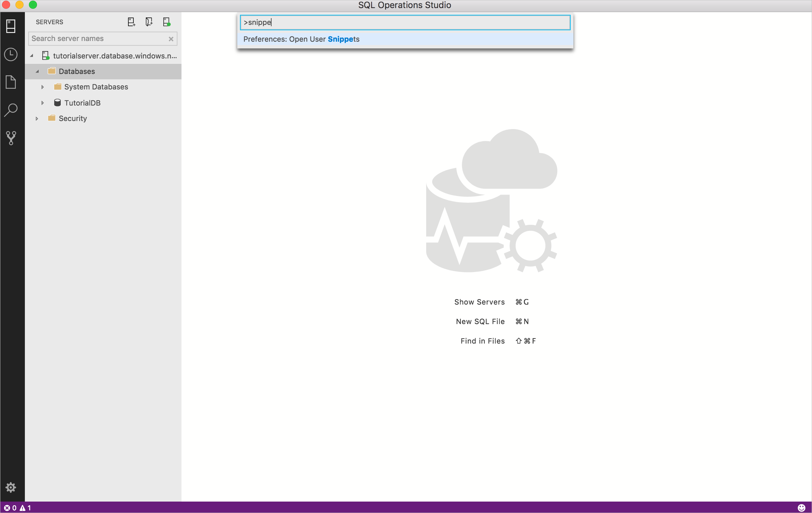Expand the System Databases tree node
The width and height of the screenshot is (812, 513).
[x=43, y=87]
